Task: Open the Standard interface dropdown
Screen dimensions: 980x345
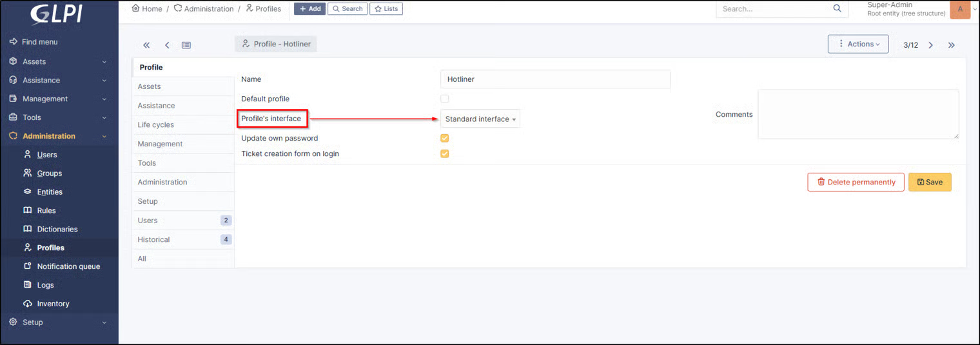Action: 480,119
